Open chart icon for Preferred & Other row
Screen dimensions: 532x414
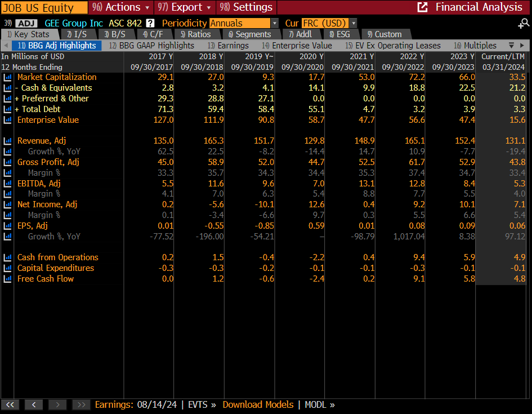pyautogui.click(x=7, y=99)
